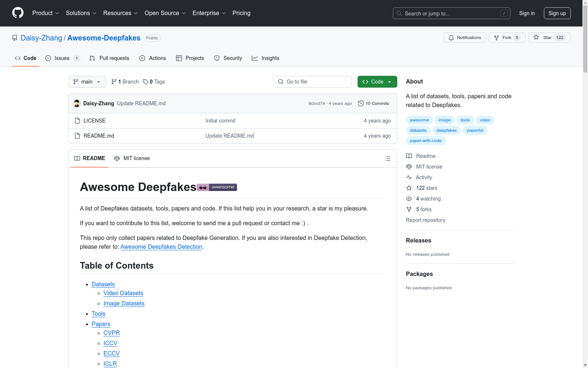Click the Sign up button
This screenshot has width=588, height=368.
pyautogui.click(x=557, y=13)
